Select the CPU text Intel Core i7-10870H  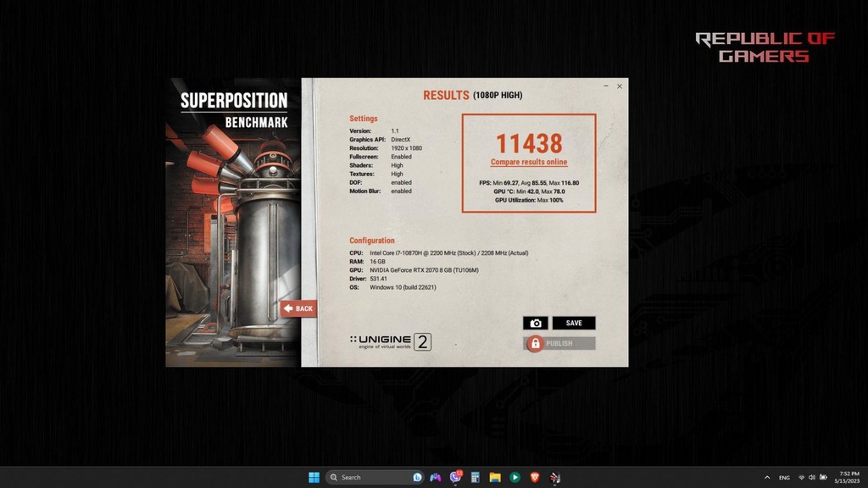pyautogui.click(x=395, y=252)
